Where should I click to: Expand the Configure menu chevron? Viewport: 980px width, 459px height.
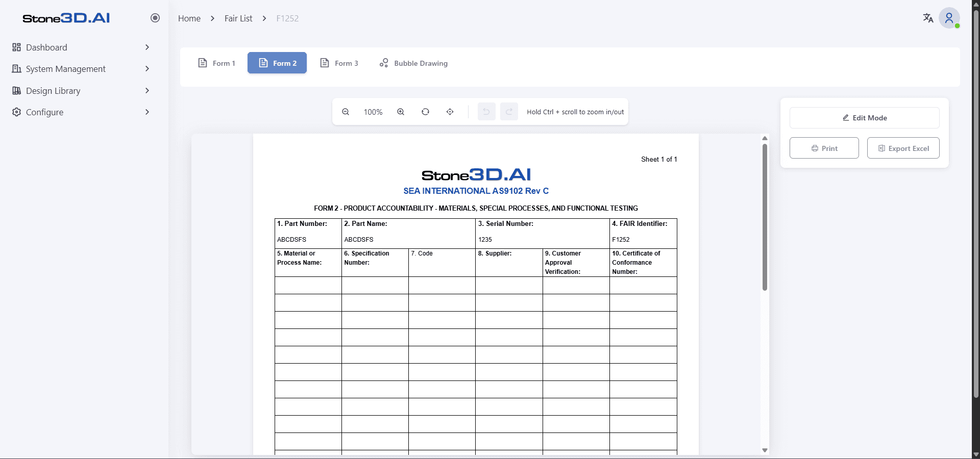pos(147,112)
